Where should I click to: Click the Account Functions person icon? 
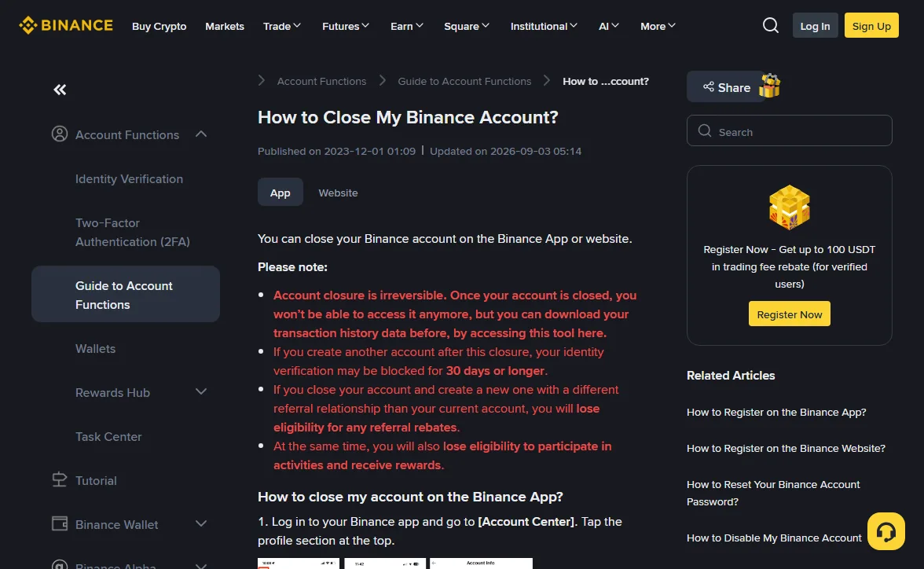pos(60,134)
